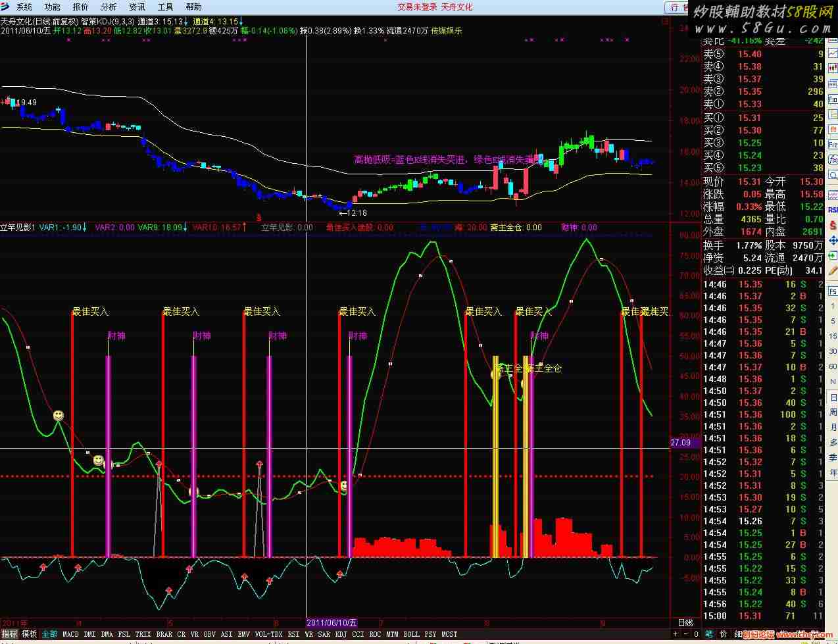Click the 2011/06/10 date marker on timeline
This screenshot has height=644, width=838.
click(x=332, y=622)
